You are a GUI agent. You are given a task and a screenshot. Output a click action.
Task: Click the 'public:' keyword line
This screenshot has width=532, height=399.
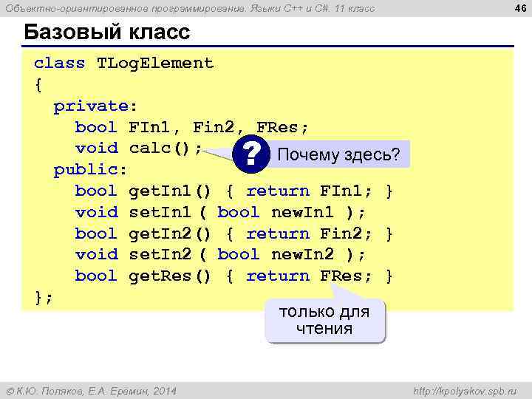[90, 170]
